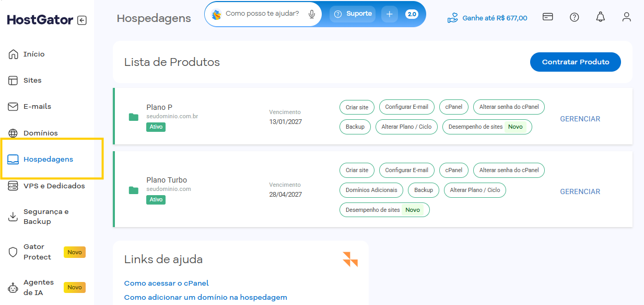Open the help question mark icon
644x305 pixels.
[575, 17]
